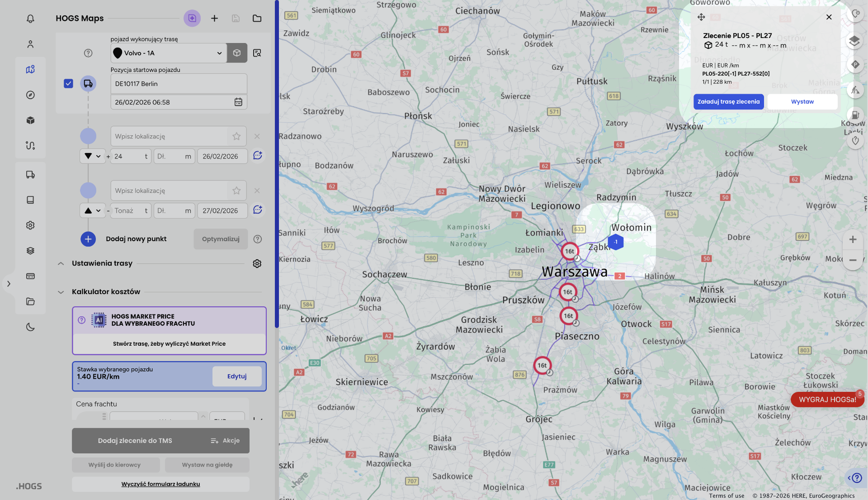Click the calendar icon for start date
The height and width of the screenshot is (500, 868).
click(238, 102)
